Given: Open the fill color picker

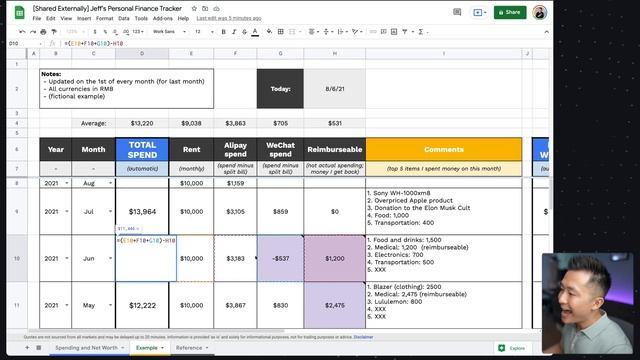Looking at the screenshot, I should point(269,32).
